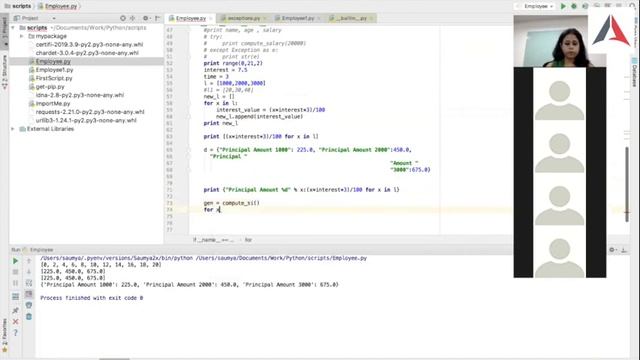This screenshot has width=640, height=360.
Task: Click the scripts breadcrumb in navigation bar
Action: coord(18,6)
